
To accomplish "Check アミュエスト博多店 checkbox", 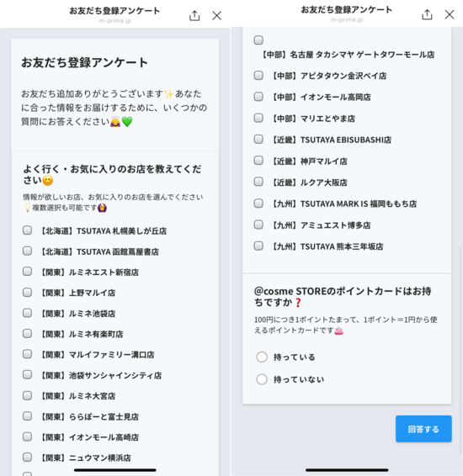I will point(258,225).
